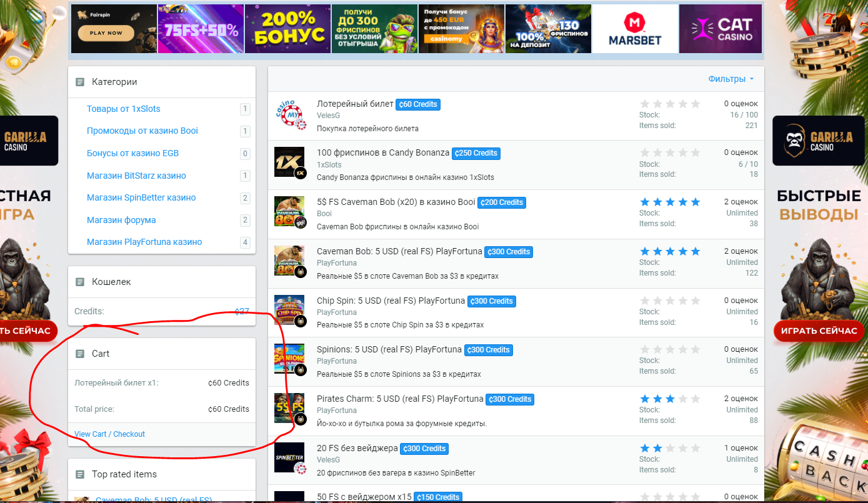Open Pirates Charm: 5 USD PlayFortuna item
The width and height of the screenshot is (868, 503).
tap(400, 399)
